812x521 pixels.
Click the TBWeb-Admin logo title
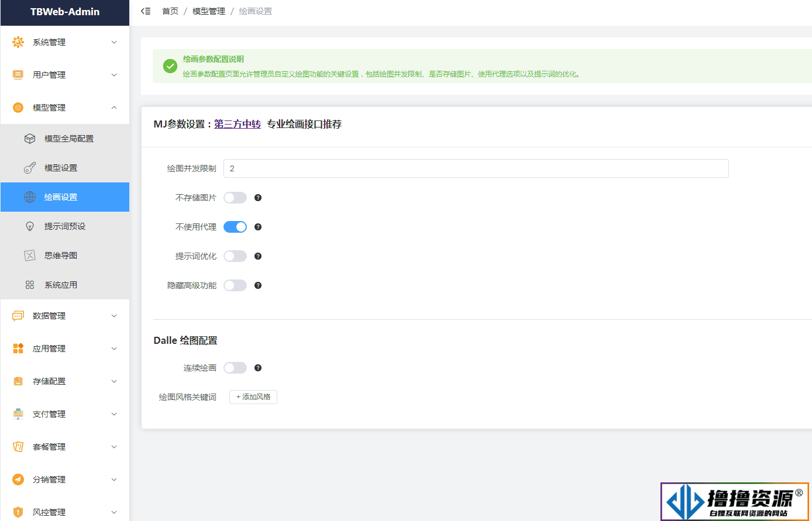[x=65, y=12]
